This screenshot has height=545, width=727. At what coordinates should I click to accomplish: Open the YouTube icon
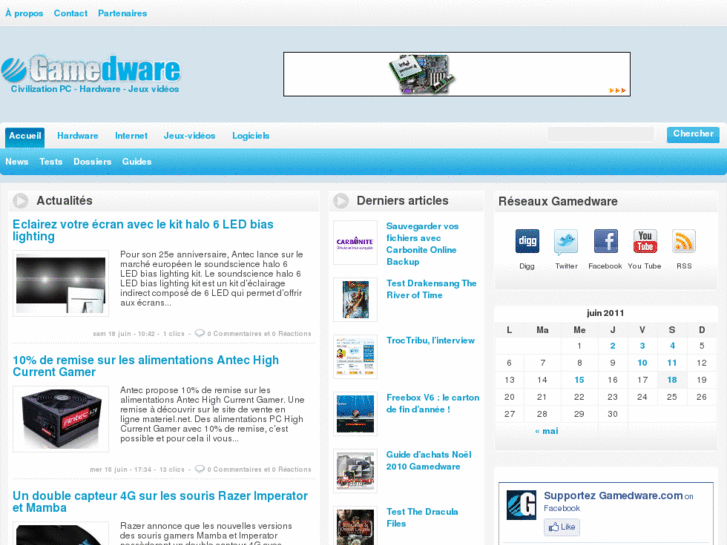coord(645,241)
